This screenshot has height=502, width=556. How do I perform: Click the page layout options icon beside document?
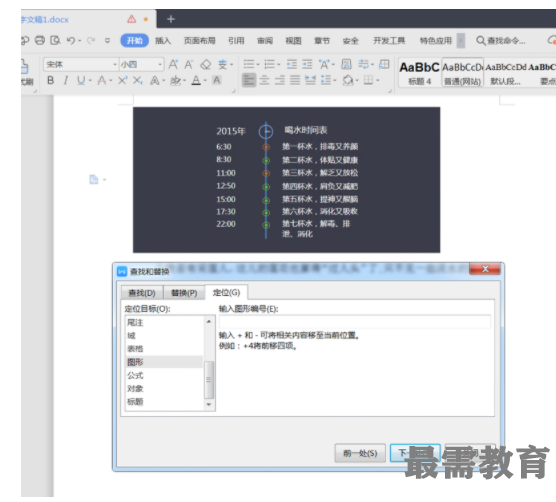[x=94, y=180]
